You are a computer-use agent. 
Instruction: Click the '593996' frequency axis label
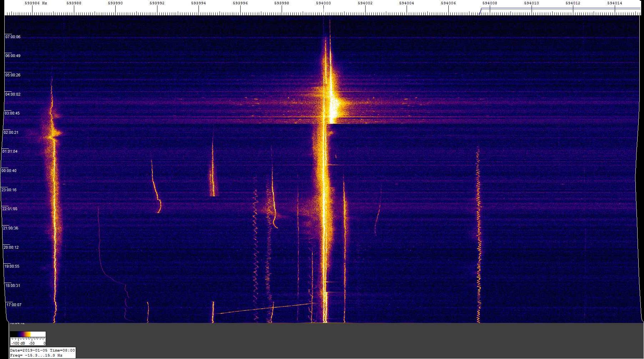click(240, 3)
